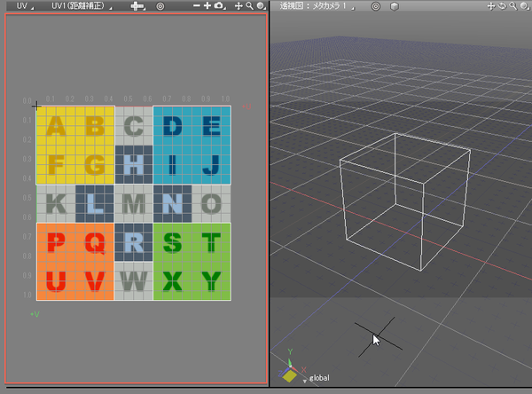Zoom in UV view with plus icon
Image resolution: width=532 pixels, height=394 pixels.
pyautogui.click(x=207, y=5)
